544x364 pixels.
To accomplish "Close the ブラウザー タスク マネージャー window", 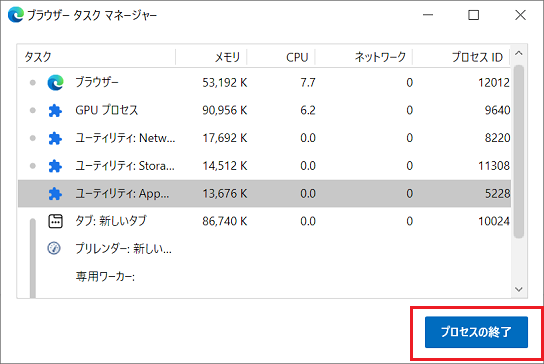I will [x=520, y=15].
